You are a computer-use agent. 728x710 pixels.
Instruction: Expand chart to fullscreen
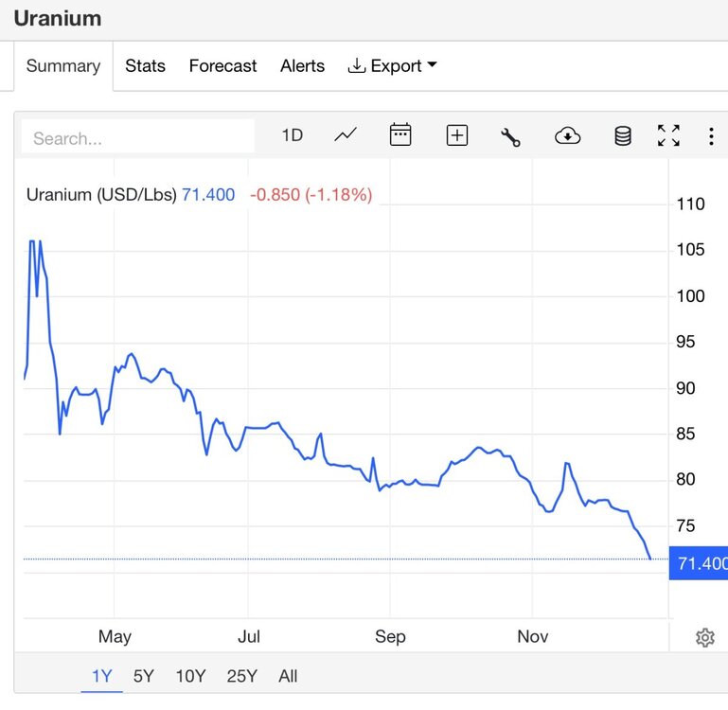pyautogui.click(x=668, y=135)
